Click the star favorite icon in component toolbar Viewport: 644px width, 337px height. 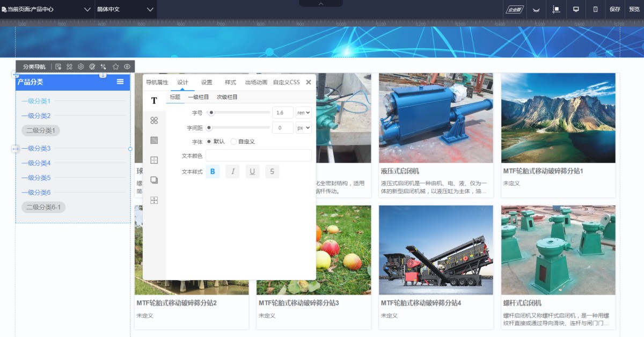tap(115, 67)
